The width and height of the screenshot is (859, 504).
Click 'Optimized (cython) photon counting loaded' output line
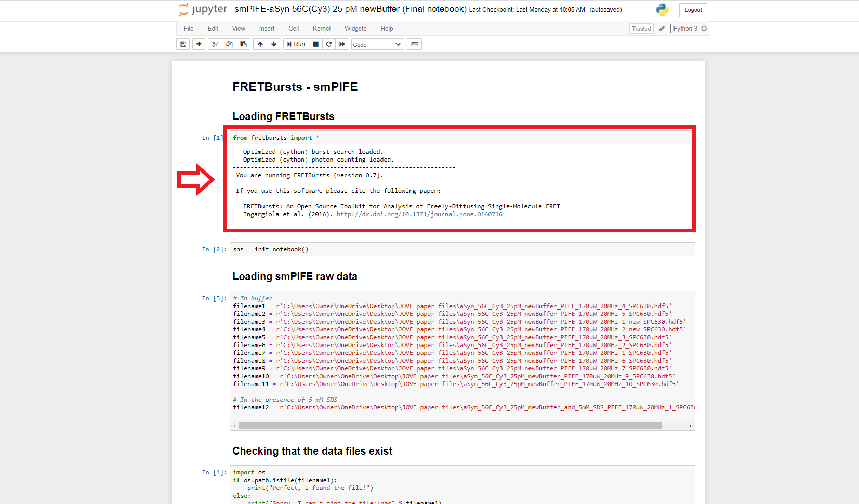(x=315, y=160)
